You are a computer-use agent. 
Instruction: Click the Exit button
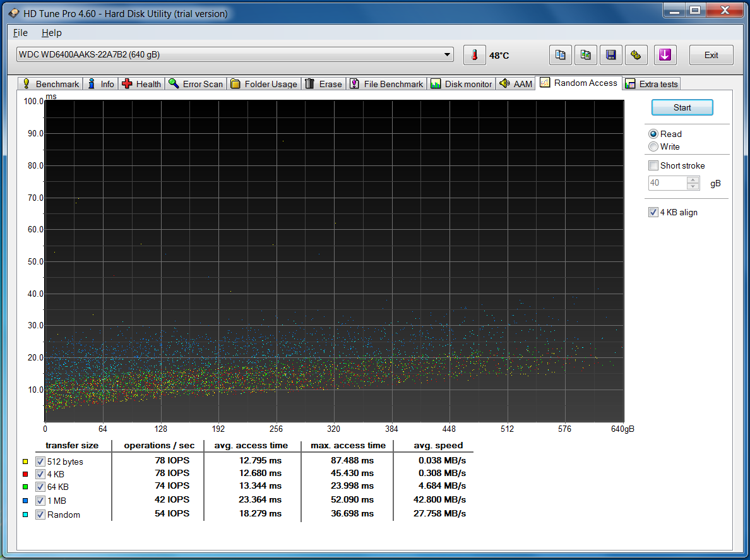pyautogui.click(x=711, y=55)
